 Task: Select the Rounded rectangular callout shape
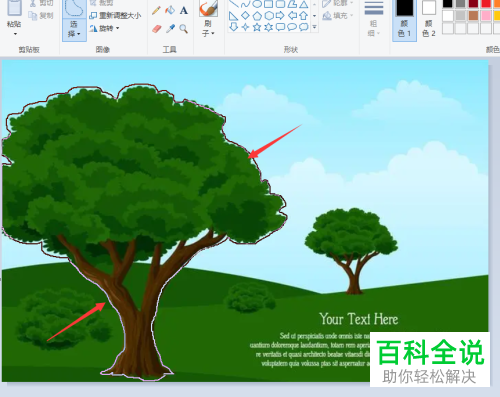pos(280,27)
